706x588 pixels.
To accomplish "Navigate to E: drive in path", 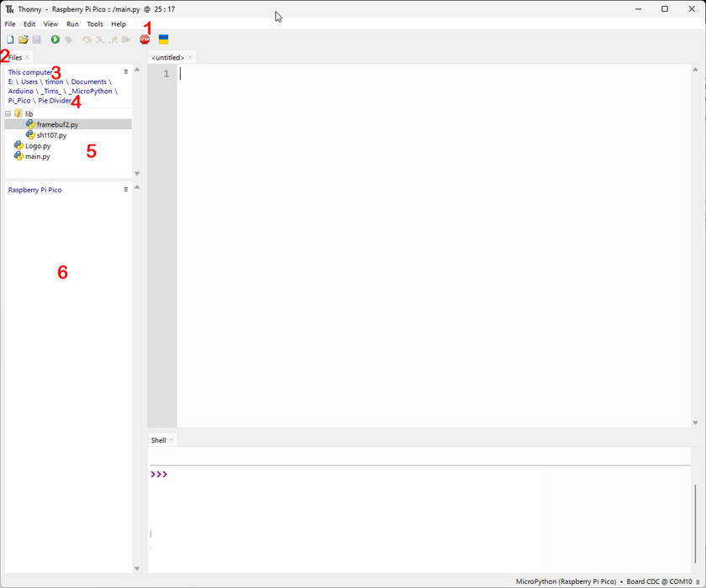I will [11, 81].
